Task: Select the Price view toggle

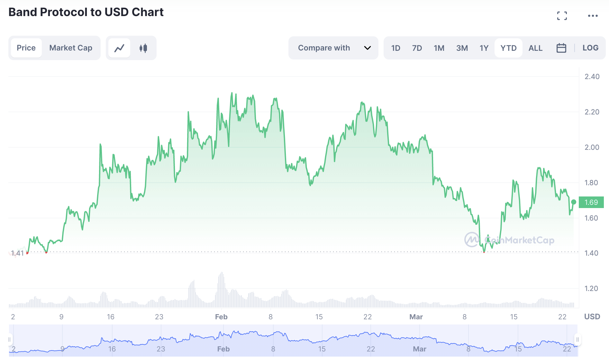Action: [x=26, y=48]
